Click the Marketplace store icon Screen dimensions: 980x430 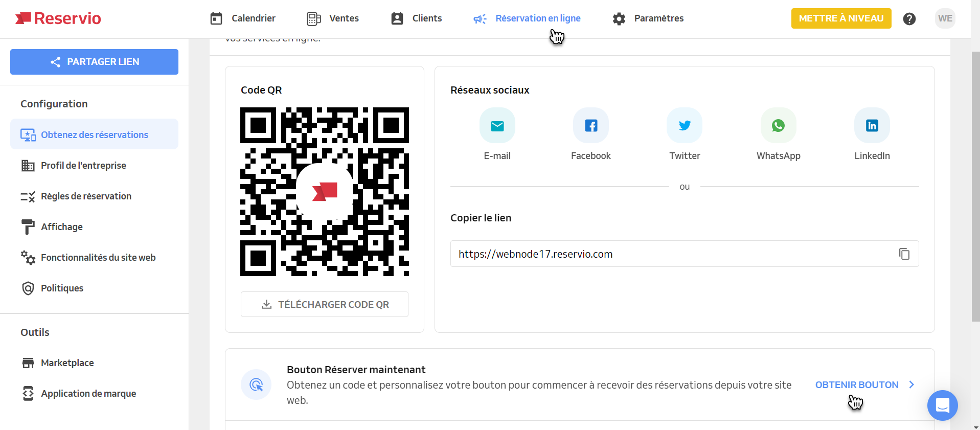tap(28, 363)
